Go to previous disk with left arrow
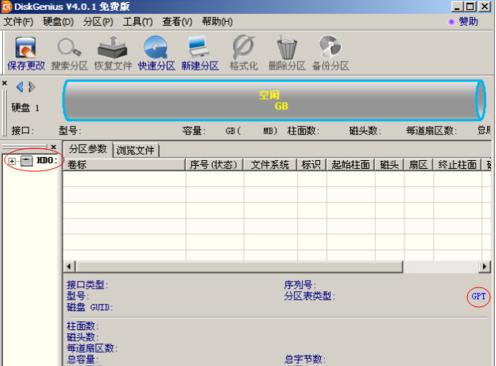The image size is (496, 366). tap(20, 87)
